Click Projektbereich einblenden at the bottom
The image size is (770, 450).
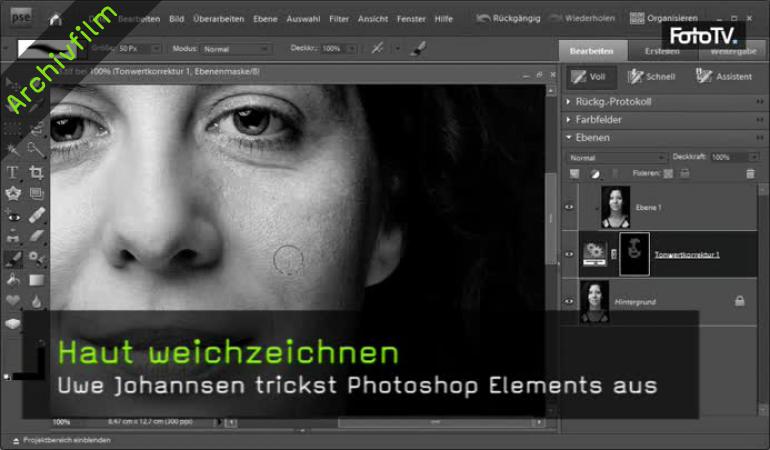point(61,440)
